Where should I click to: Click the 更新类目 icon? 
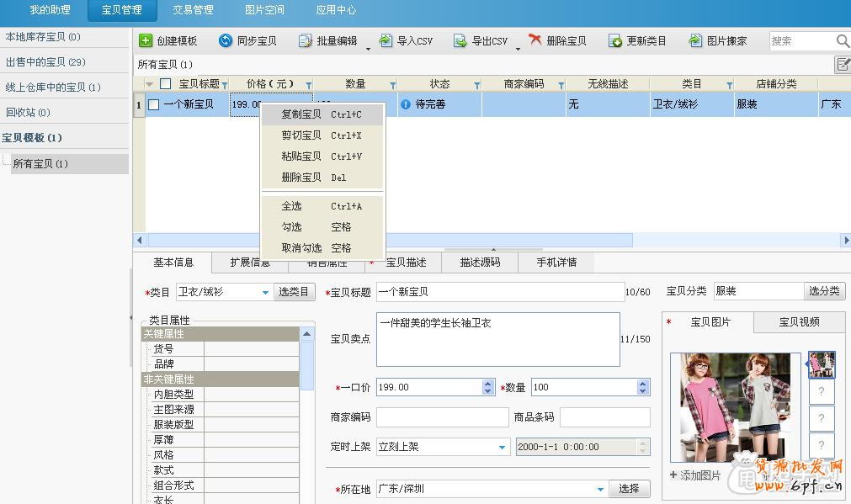(615, 40)
